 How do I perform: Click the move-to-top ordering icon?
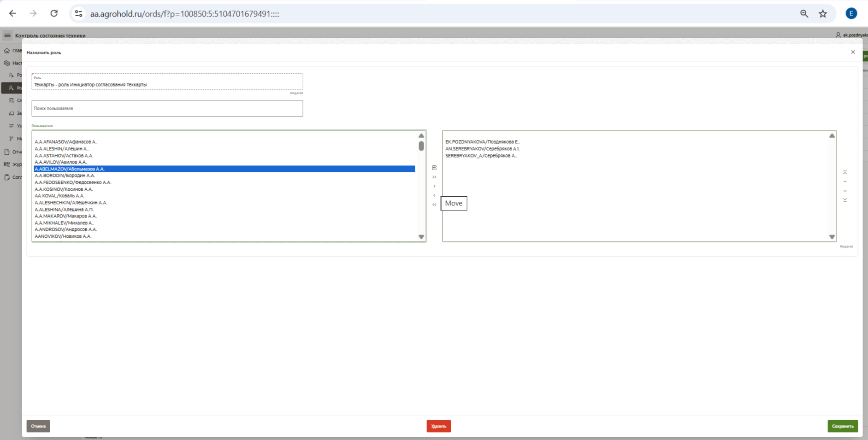[845, 172]
